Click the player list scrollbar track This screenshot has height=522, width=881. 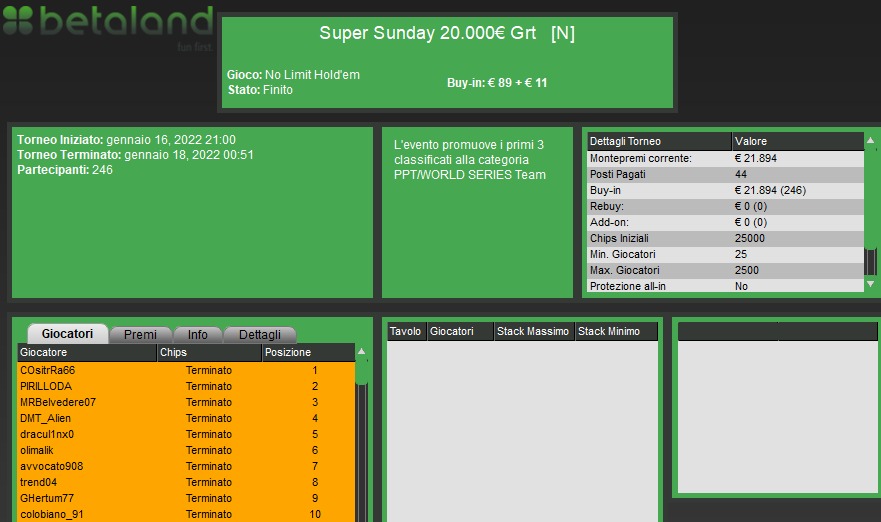tap(362, 450)
